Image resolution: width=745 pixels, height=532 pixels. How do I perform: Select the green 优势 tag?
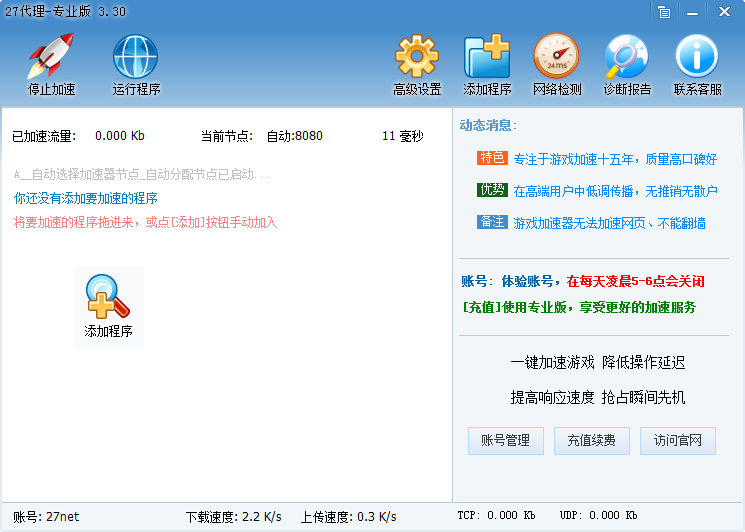coord(492,190)
